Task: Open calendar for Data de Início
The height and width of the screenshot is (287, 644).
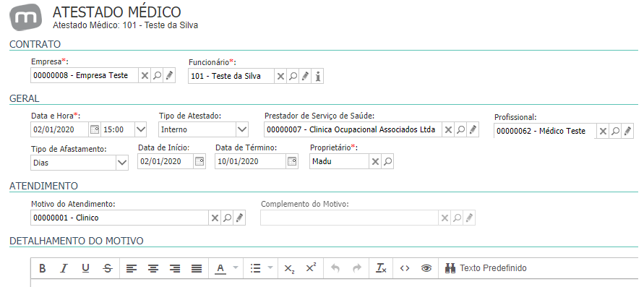Action: [199, 162]
